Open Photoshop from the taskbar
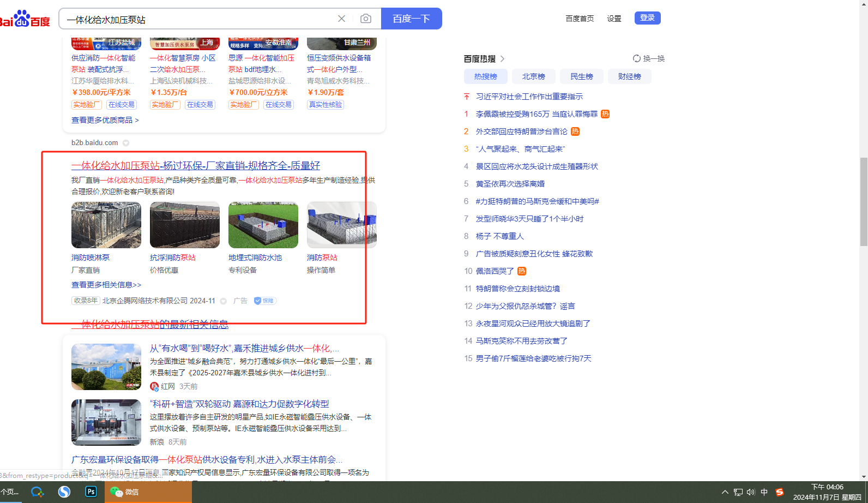The height and width of the screenshot is (503, 868). click(x=91, y=492)
